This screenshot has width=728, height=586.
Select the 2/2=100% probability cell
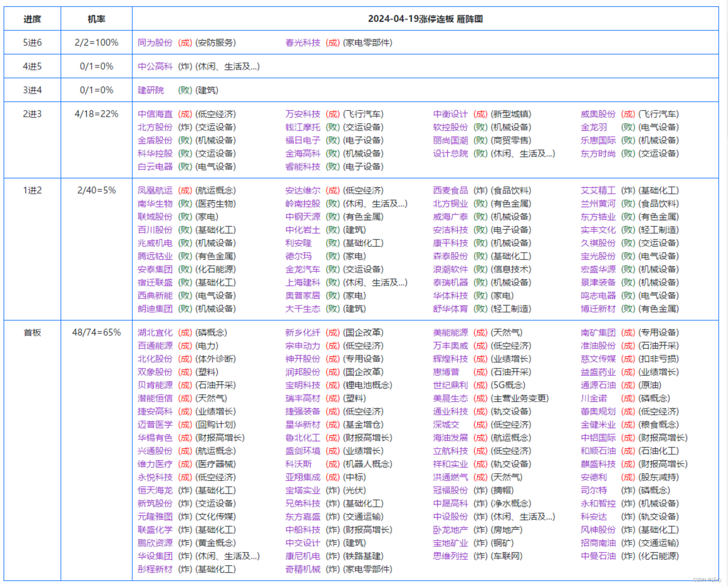click(96, 43)
